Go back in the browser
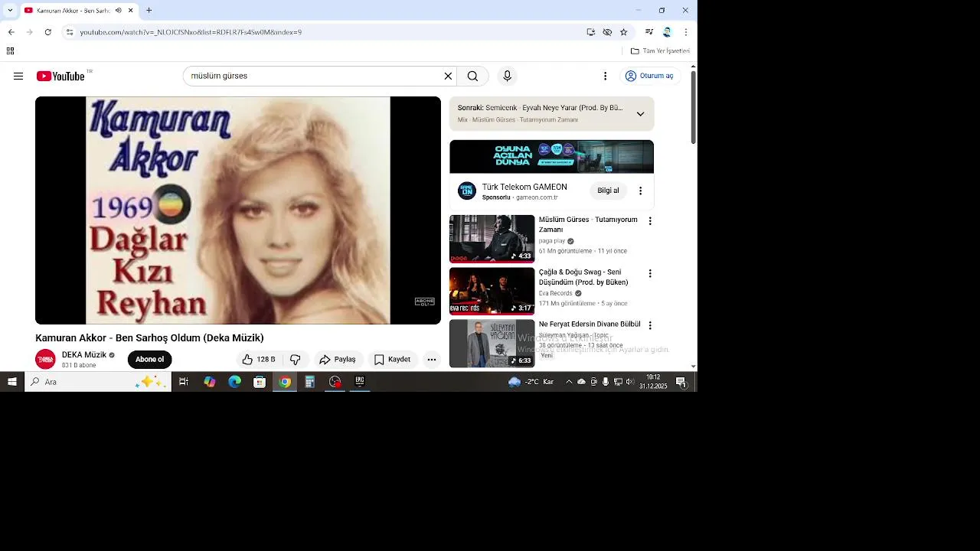 (11, 32)
